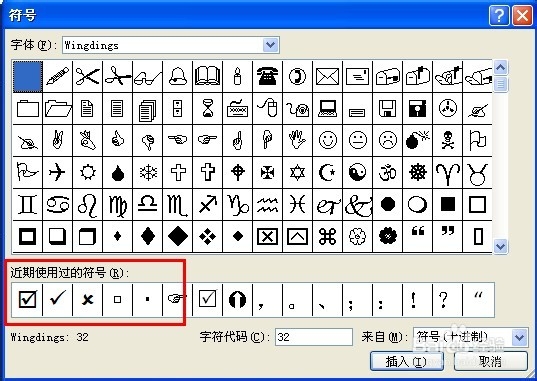Select the closed folder symbol
The height and width of the screenshot is (381, 537).
coord(28,109)
